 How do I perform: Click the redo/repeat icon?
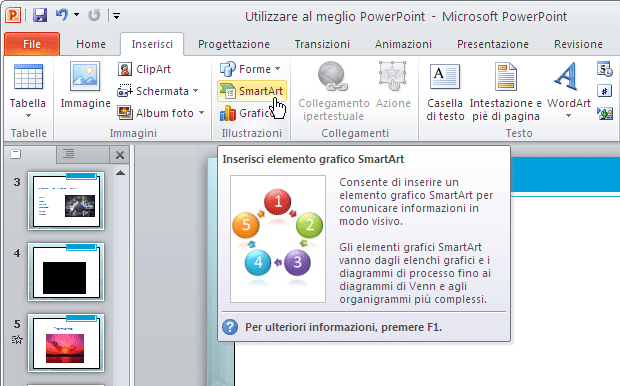click(94, 15)
